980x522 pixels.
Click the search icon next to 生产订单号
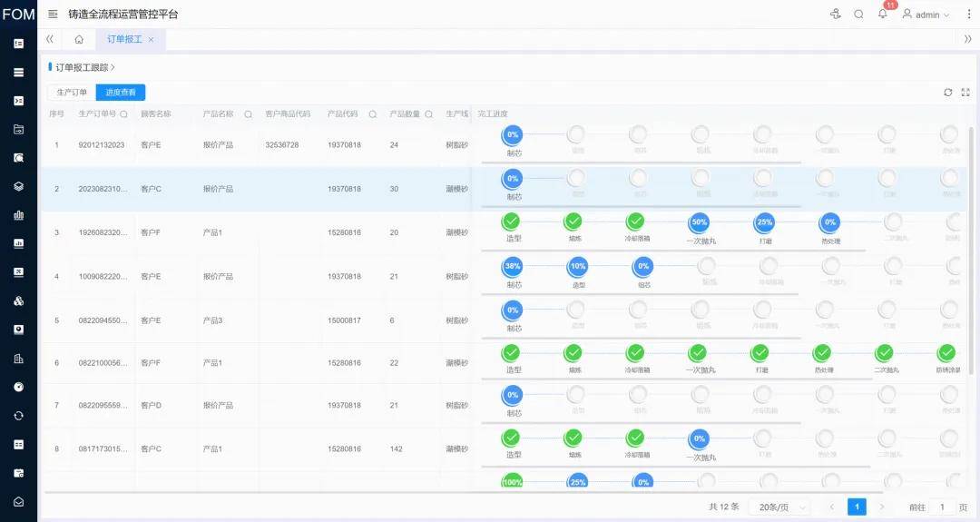[x=124, y=114]
